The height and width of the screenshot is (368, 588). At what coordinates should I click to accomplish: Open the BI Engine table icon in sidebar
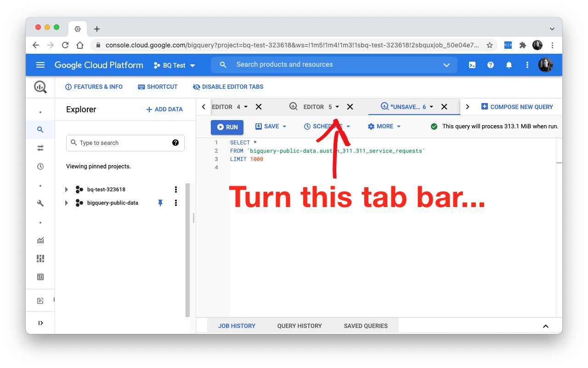click(40, 277)
